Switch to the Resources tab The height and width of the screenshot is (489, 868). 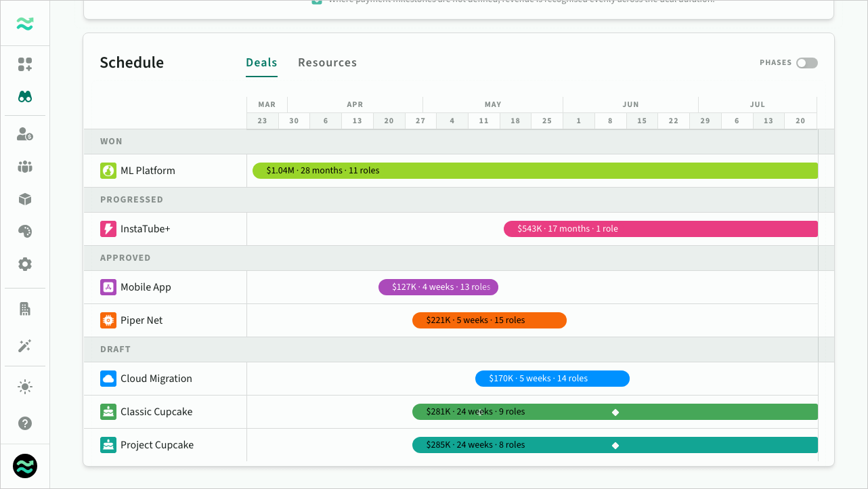coord(327,62)
